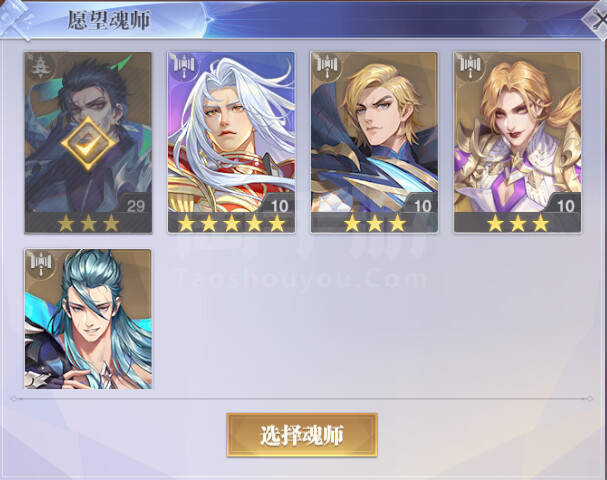Click the five-star rating row

click(x=231, y=223)
